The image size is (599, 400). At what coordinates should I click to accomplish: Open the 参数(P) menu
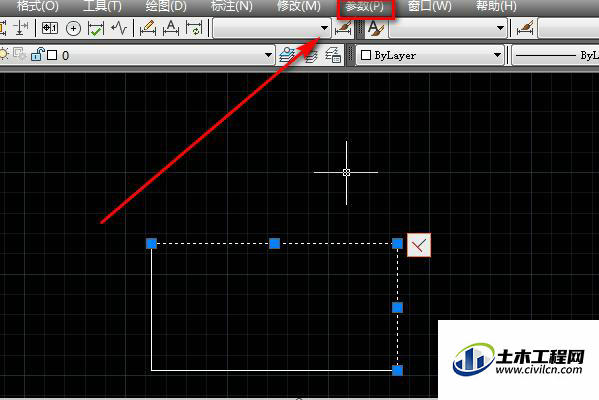[x=364, y=7]
